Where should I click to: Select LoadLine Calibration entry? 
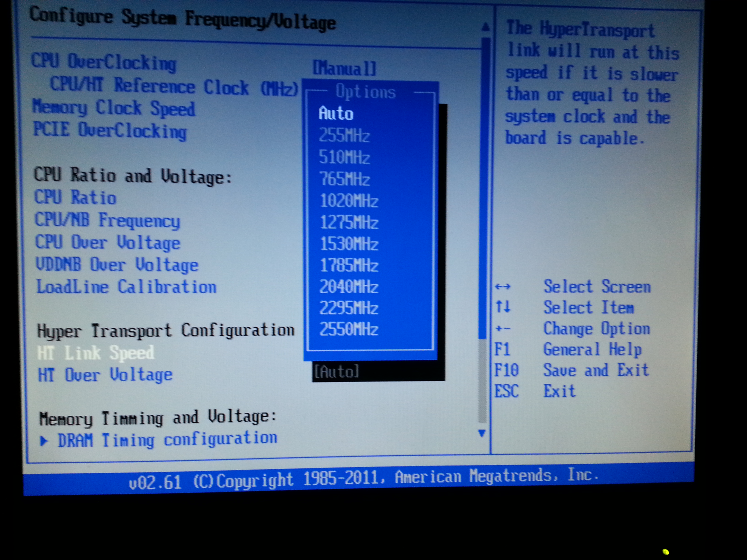[x=126, y=287]
